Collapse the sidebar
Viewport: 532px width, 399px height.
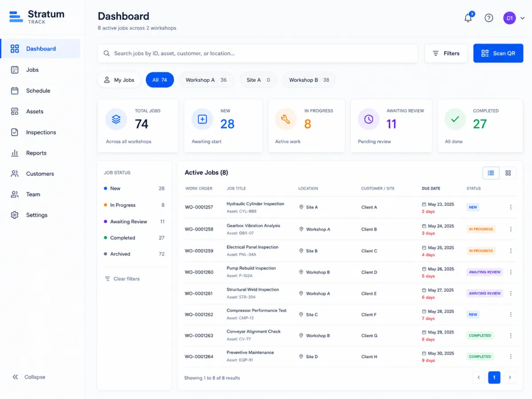coord(29,377)
